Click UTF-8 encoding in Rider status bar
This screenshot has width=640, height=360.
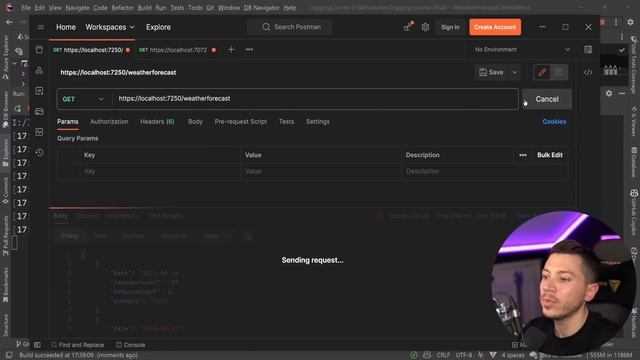[464, 355]
